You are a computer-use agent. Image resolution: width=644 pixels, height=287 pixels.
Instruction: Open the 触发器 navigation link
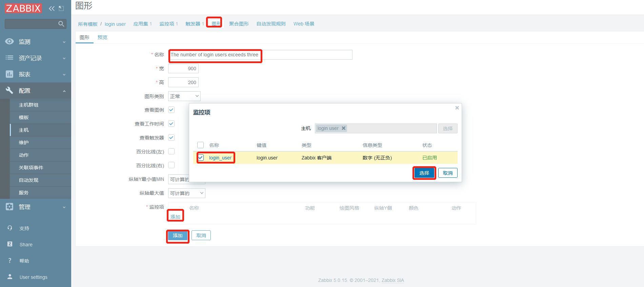[x=193, y=24]
